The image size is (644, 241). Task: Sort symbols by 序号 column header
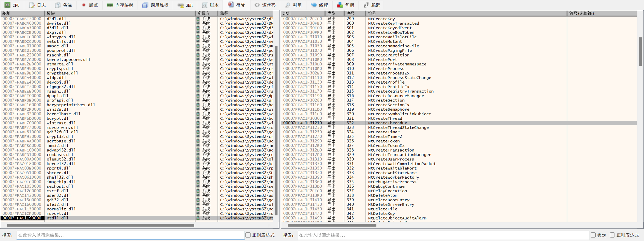(354, 13)
